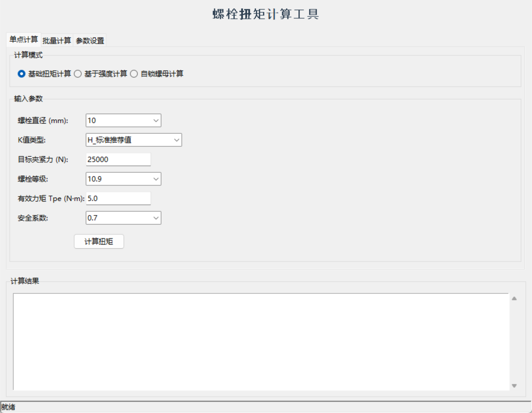
Task: Switch to the 批量计算 tab
Action: [56, 40]
